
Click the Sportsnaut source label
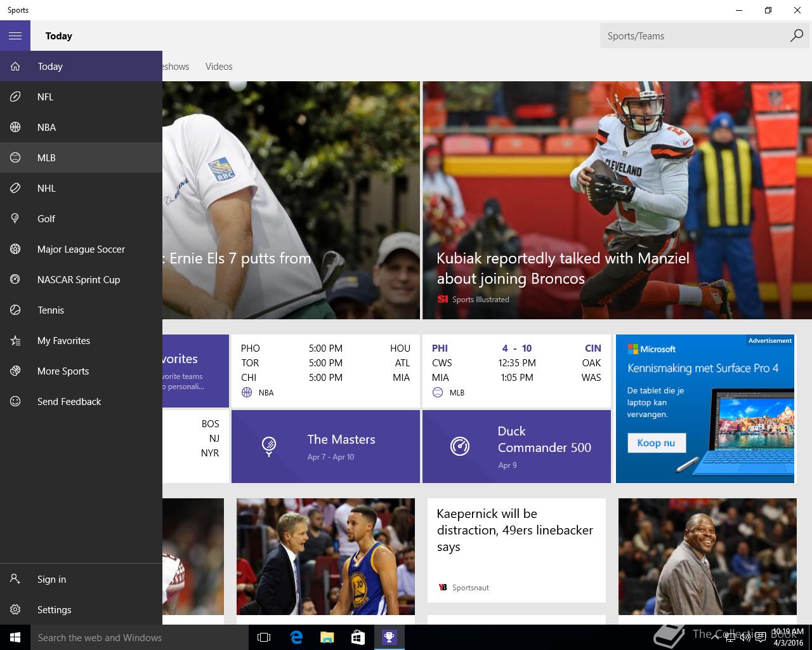470,587
